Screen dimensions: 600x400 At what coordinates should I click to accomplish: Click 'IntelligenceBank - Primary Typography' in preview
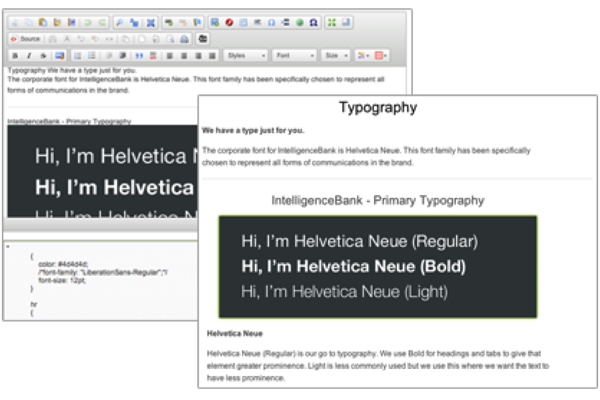tap(378, 200)
